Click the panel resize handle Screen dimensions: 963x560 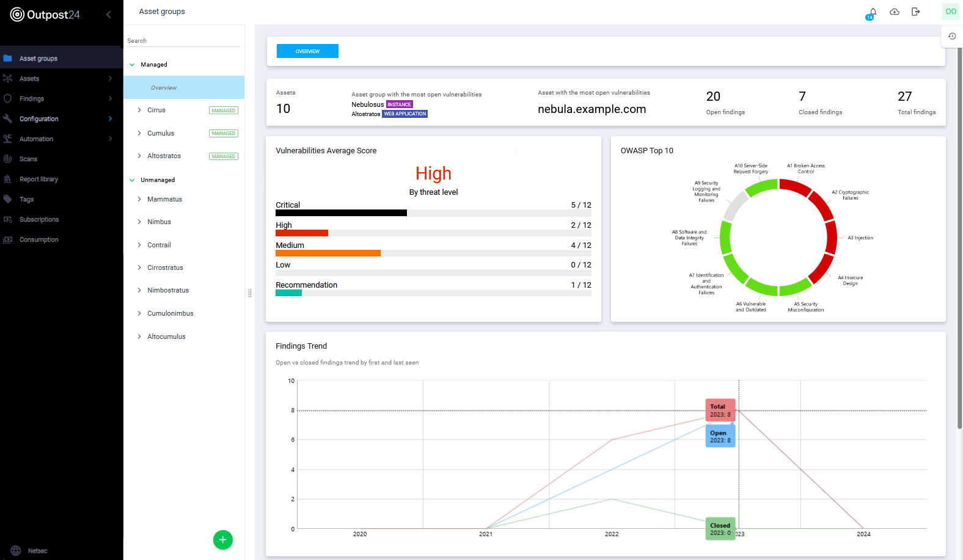[250, 293]
